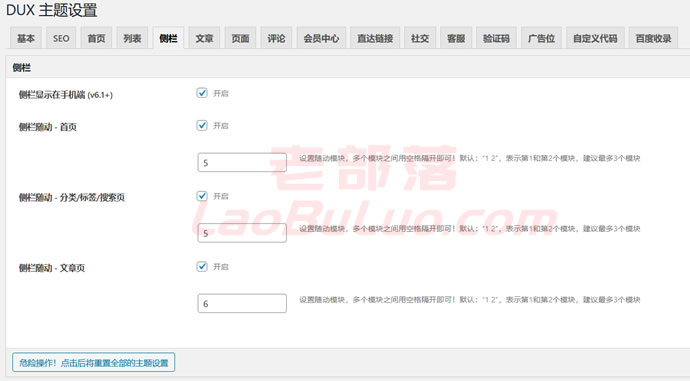Focus the 首页 follow-module input field
The height and width of the screenshot is (381, 690).
242,162
